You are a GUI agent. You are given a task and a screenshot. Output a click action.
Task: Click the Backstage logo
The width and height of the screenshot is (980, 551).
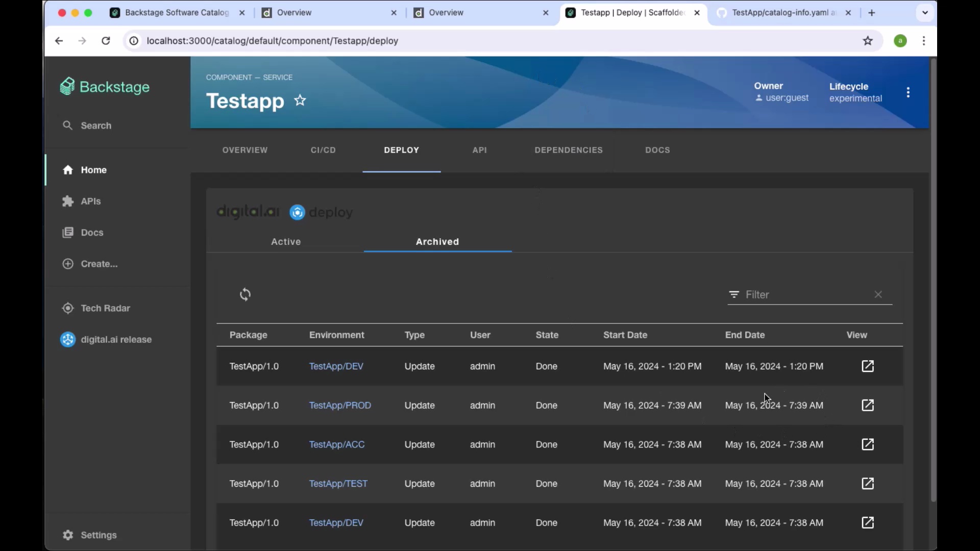point(105,87)
